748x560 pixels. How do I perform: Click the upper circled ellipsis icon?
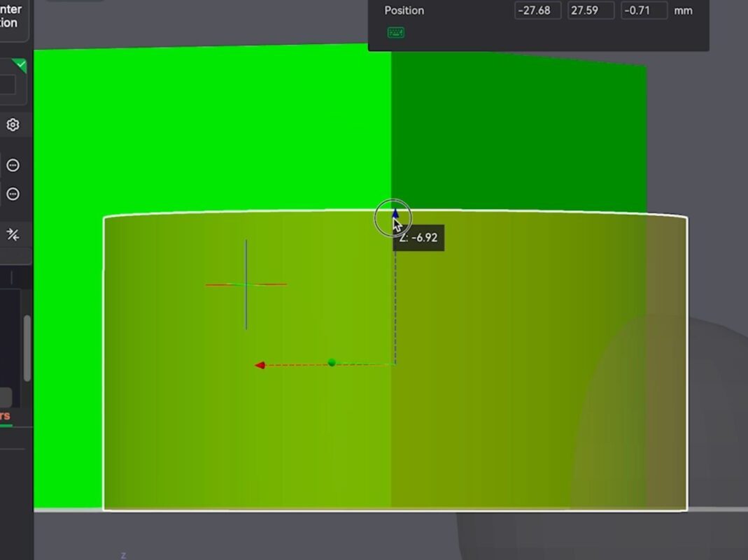tap(13, 166)
